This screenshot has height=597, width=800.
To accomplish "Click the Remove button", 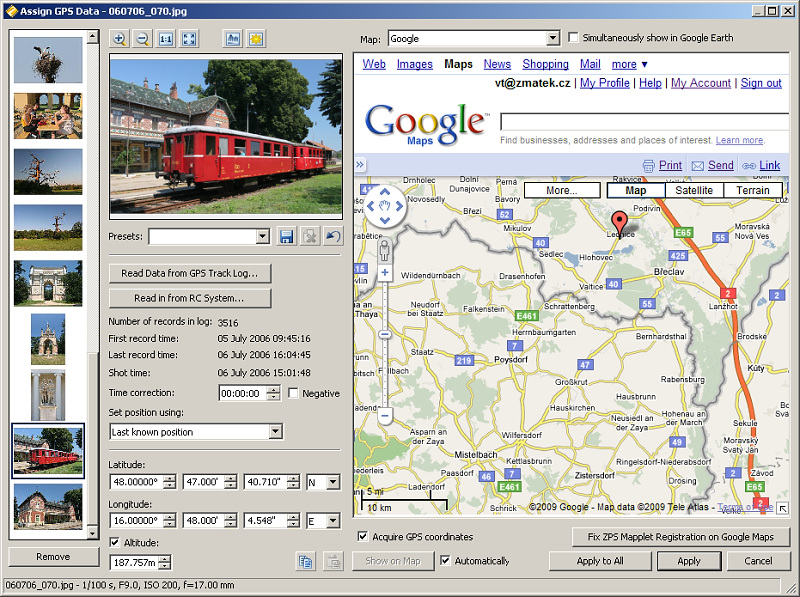I will click(54, 557).
